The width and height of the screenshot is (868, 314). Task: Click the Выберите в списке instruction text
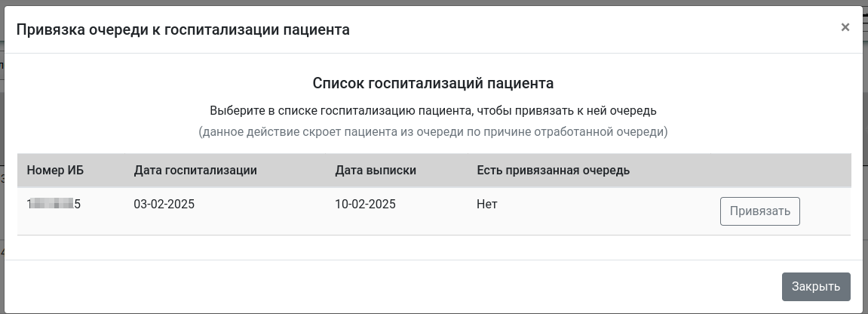coord(433,110)
